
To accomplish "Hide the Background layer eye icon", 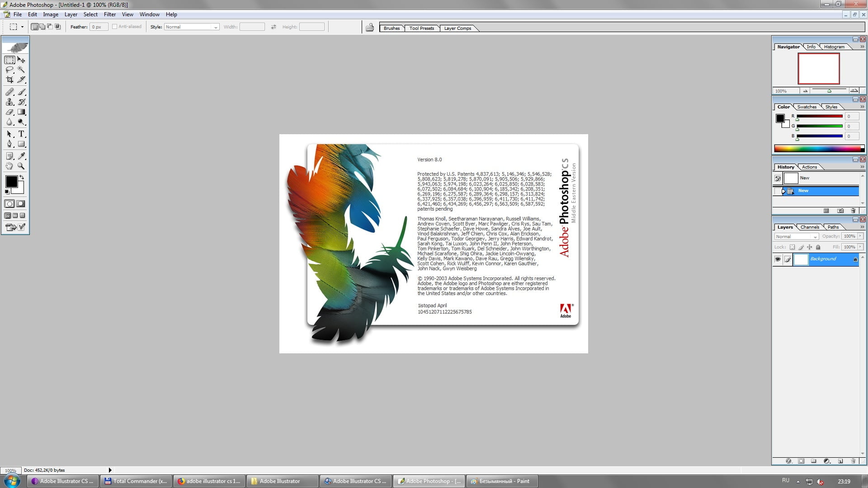I will click(x=778, y=259).
